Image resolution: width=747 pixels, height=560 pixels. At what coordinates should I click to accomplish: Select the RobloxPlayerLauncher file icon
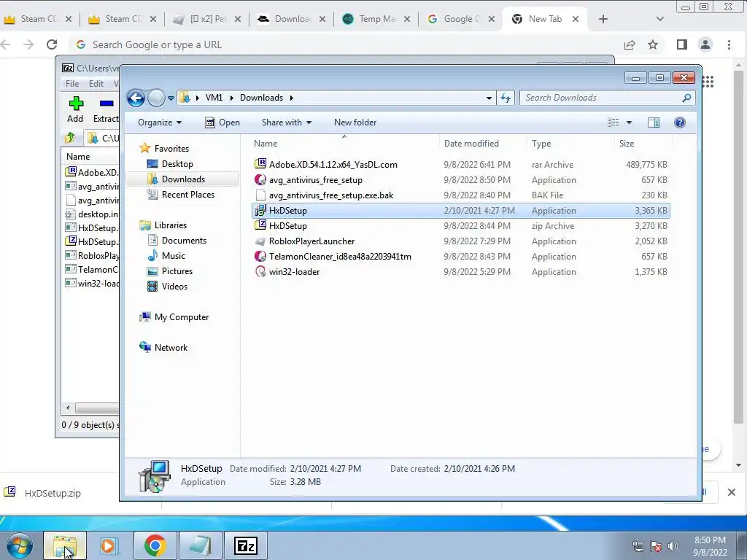[x=260, y=241]
